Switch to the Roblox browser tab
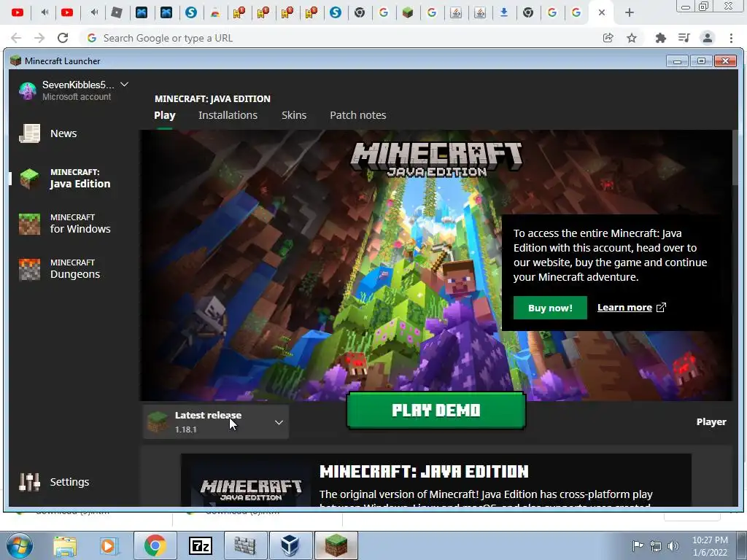This screenshot has width=747, height=560. click(117, 12)
